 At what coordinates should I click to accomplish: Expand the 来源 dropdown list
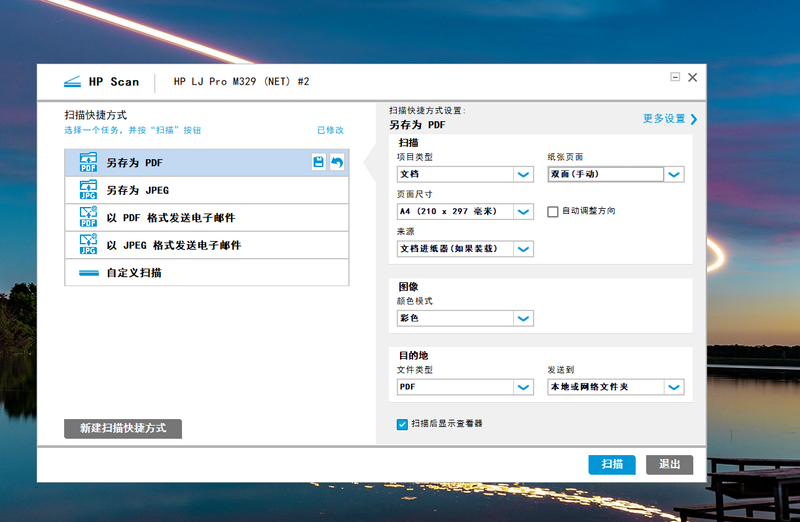523,248
